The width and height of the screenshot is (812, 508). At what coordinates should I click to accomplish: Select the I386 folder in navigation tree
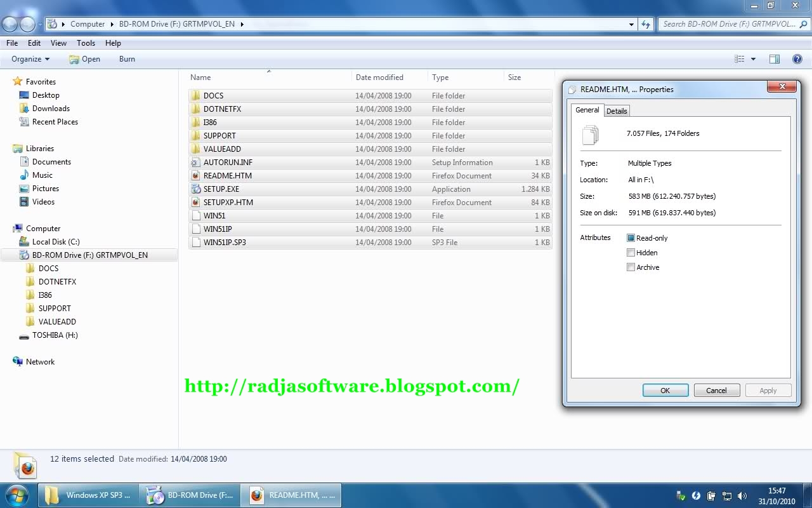coord(45,295)
